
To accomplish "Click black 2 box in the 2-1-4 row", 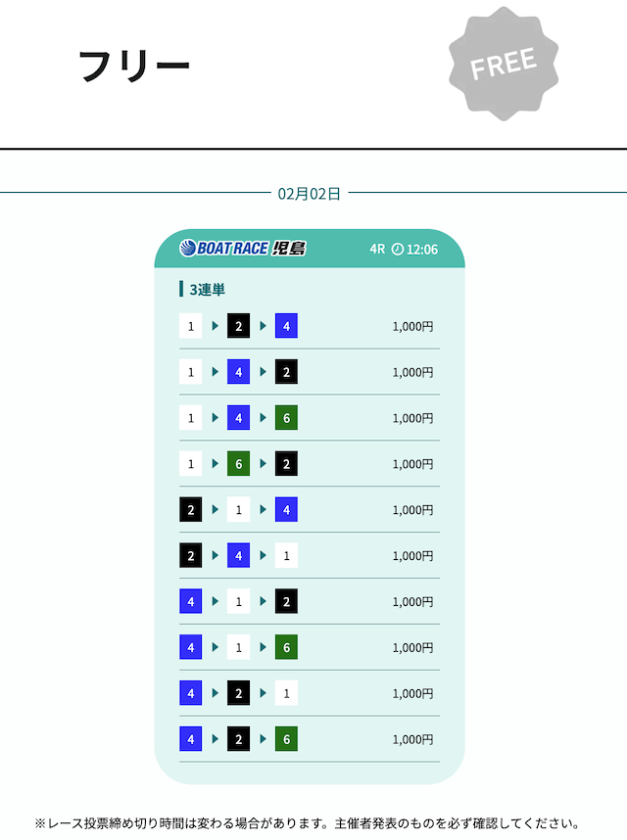I will coord(190,510).
